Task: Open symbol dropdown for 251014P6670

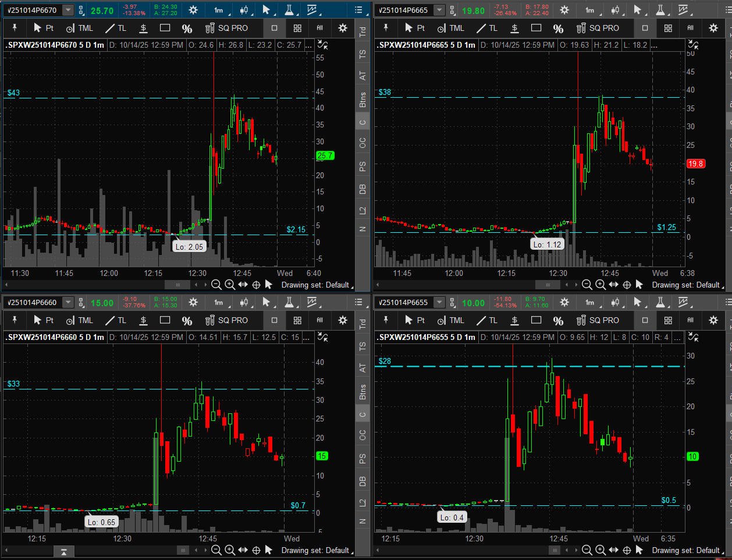Action: [68, 10]
